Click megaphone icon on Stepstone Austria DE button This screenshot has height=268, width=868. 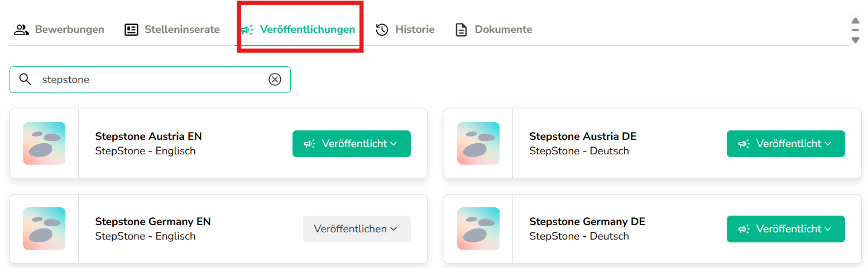(x=744, y=144)
